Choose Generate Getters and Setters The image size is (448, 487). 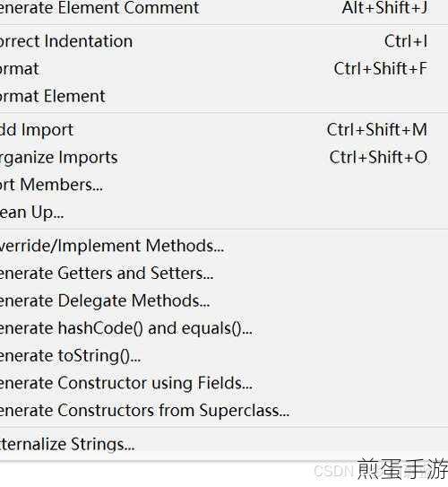point(224,274)
